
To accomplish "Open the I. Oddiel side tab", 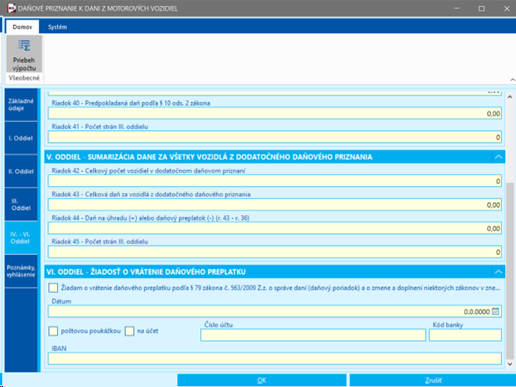I will point(21,138).
